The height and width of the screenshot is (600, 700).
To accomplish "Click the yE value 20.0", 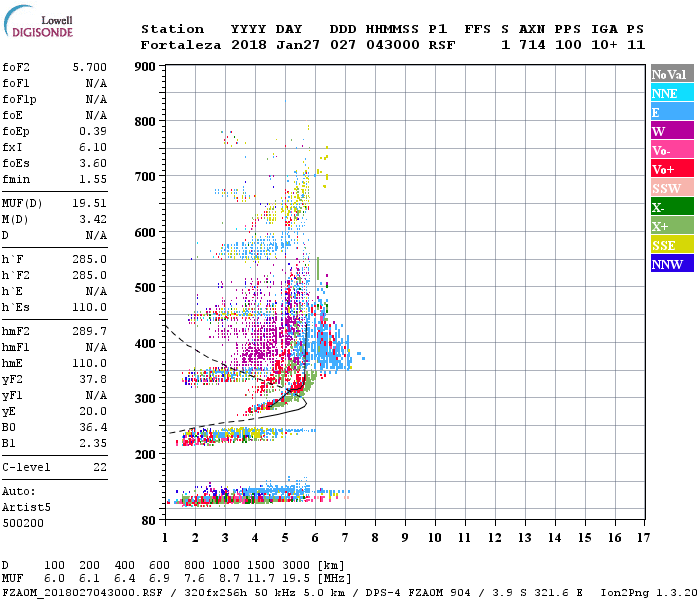I will tap(93, 412).
